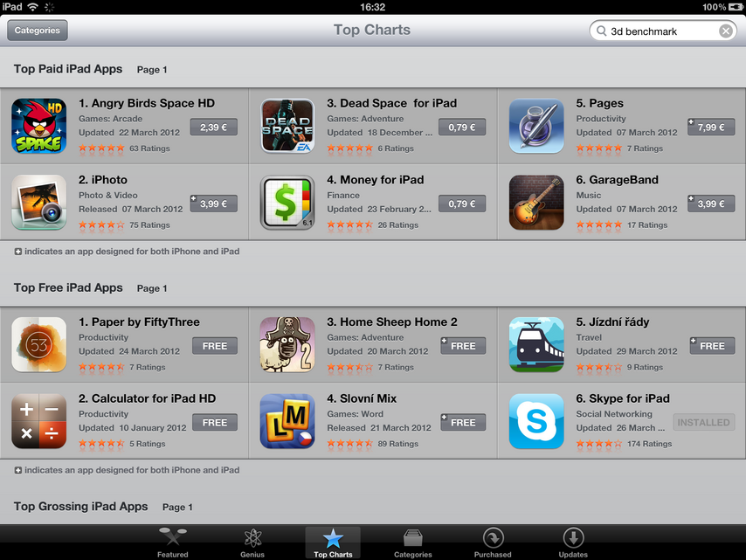The image size is (746, 560).
Task: Open the Paper by FiftyThree icon
Action: 39,344
